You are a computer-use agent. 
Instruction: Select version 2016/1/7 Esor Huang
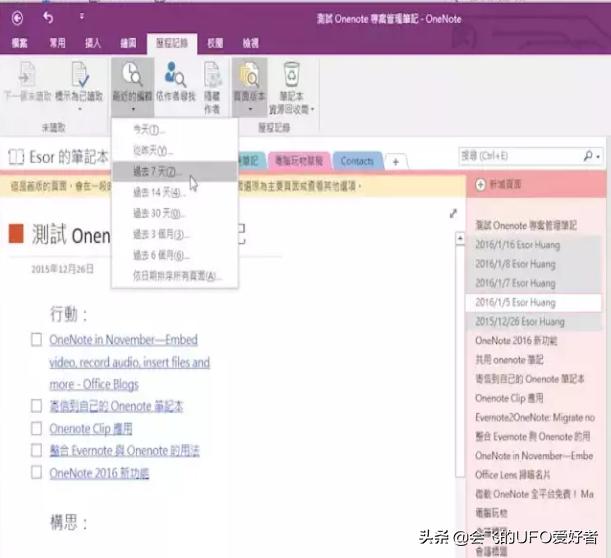click(x=533, y=283)
